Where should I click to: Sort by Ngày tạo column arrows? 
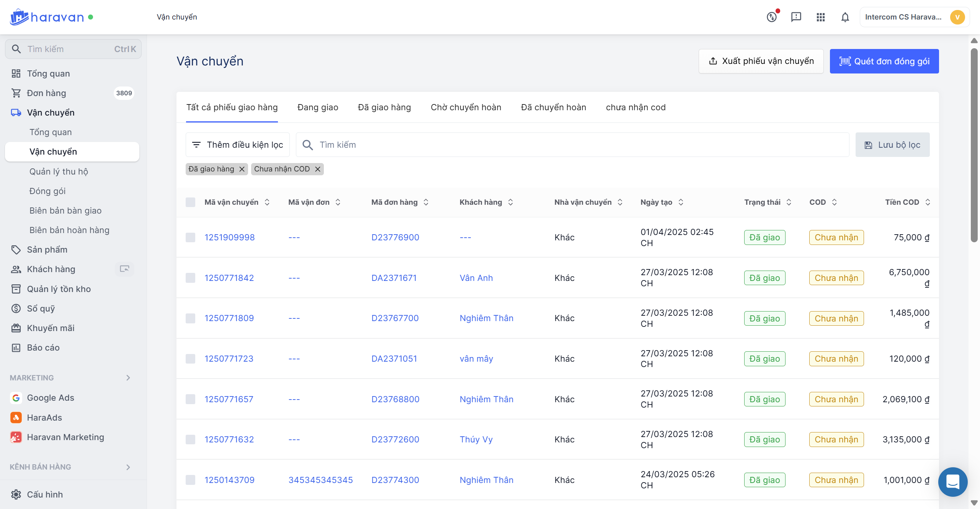click(681, 202)
